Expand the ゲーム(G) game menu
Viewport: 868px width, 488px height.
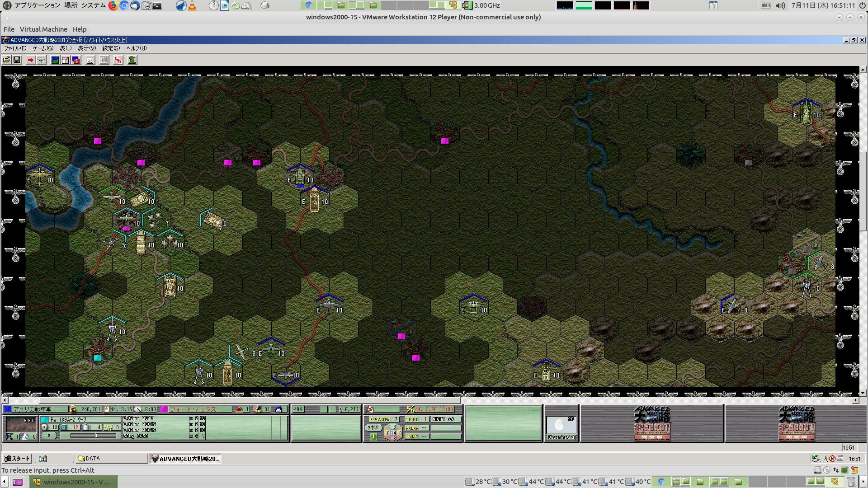point(42,48)
